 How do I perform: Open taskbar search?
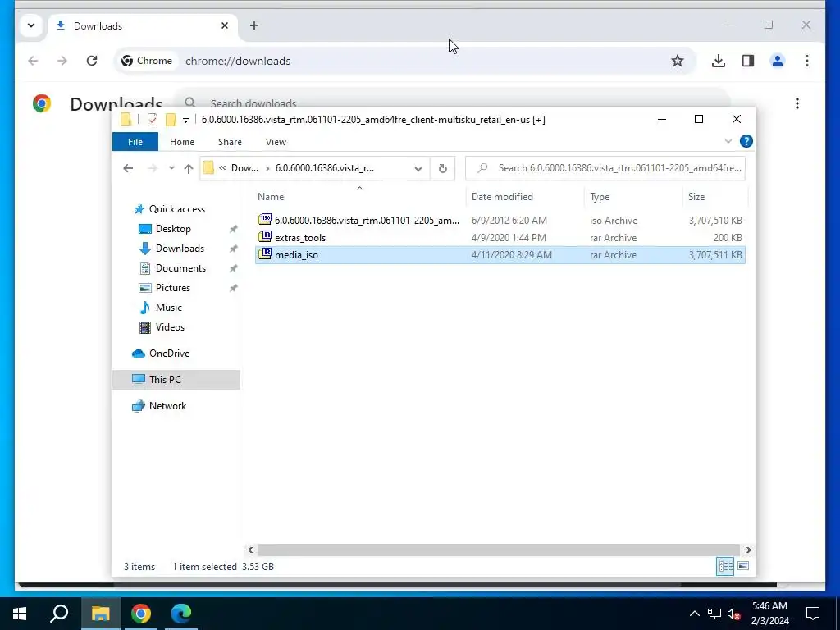pyautogui.click(x=59, y=614)
